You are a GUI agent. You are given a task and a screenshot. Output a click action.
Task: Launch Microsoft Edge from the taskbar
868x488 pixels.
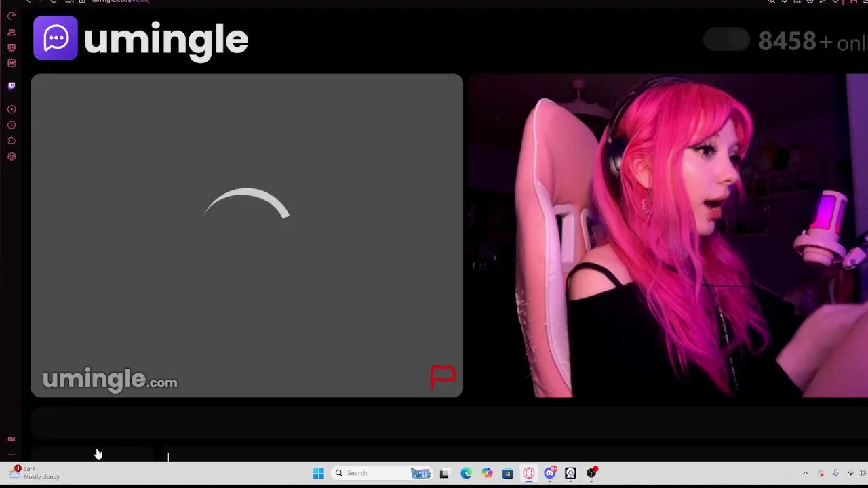click(466, 473)
